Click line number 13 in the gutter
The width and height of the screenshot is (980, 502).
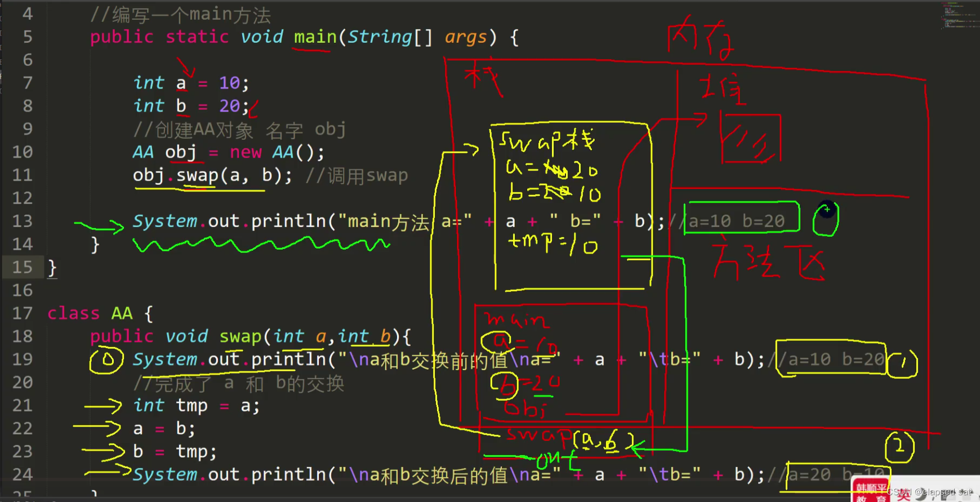click(x=23, y=221)
